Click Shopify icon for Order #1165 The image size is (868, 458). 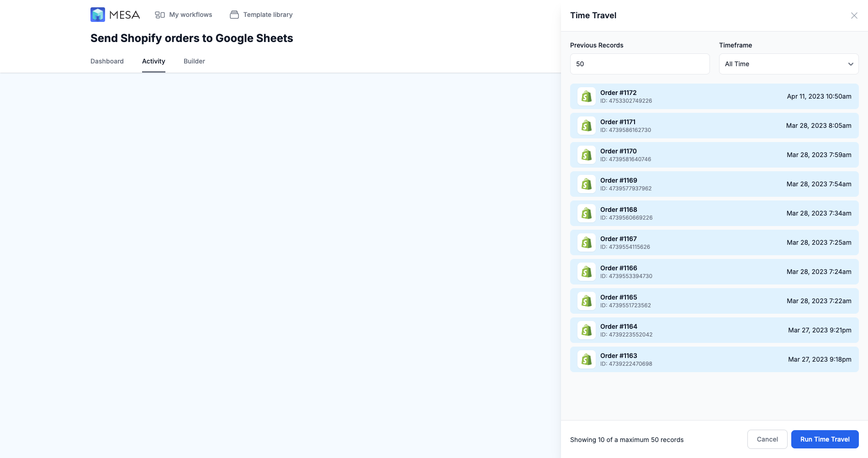click(587, 301)
